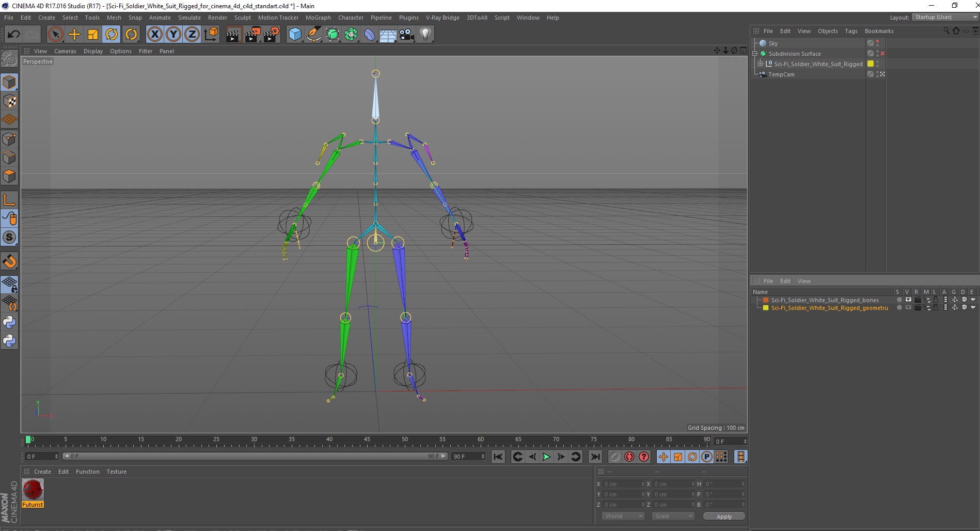
Task: Open Edit Render Settings icon
Action: point(272,35)
